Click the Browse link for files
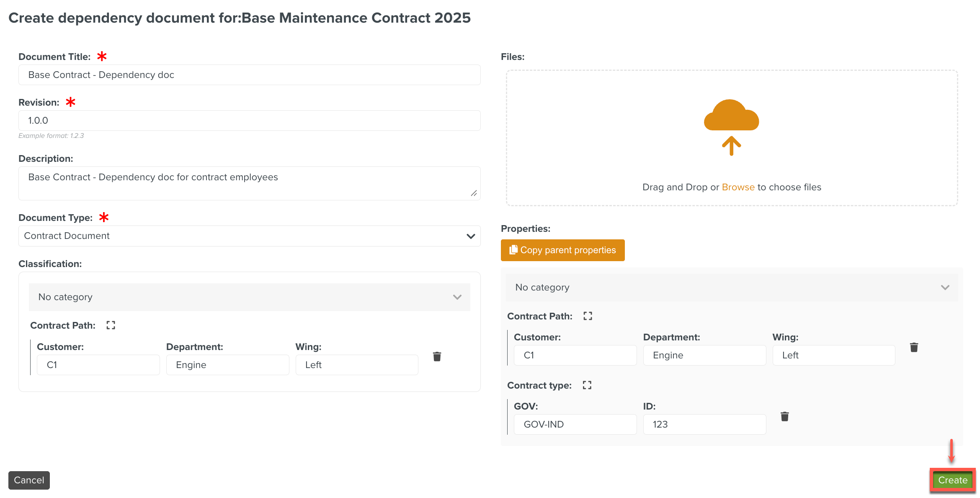The height and width of the screenshot is (498, 980). point(738,187)
